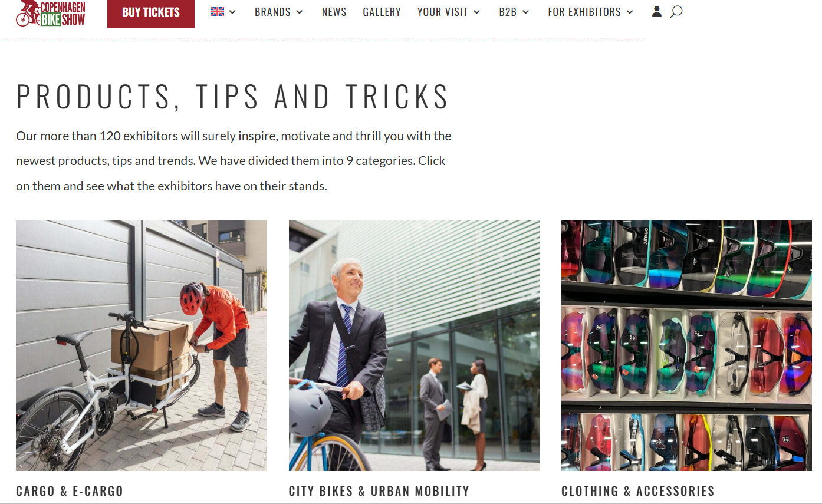The image size is (822, 504).
Task: Click the UK flag language icon
Action: pos(217,11)
